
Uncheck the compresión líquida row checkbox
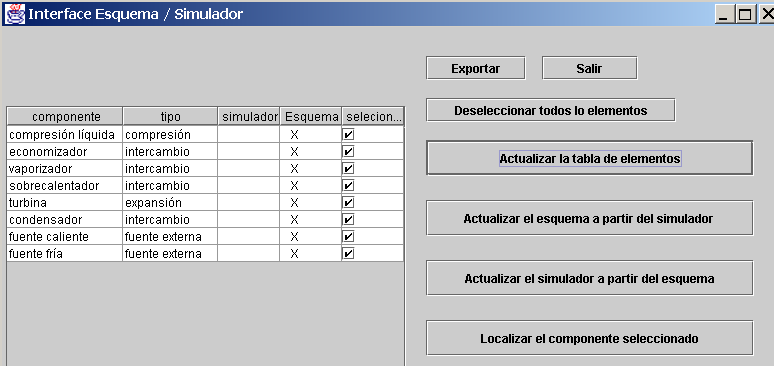tap(348, 134)
